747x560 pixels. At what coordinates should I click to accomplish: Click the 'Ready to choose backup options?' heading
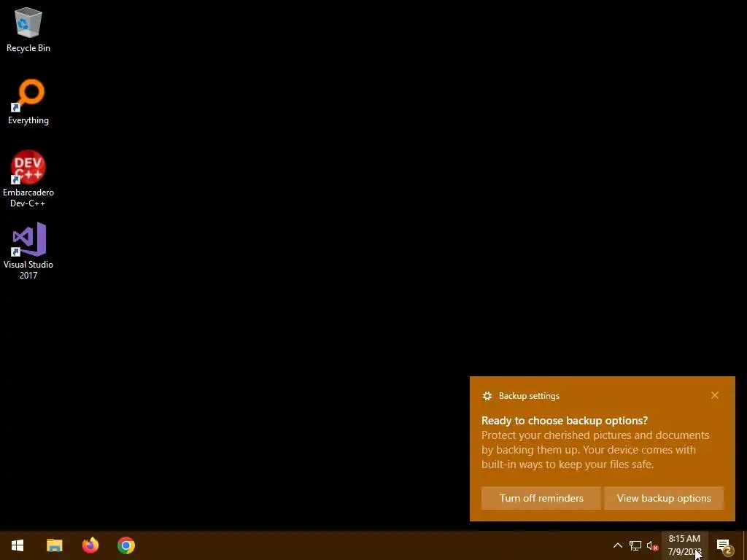[565, 421]
